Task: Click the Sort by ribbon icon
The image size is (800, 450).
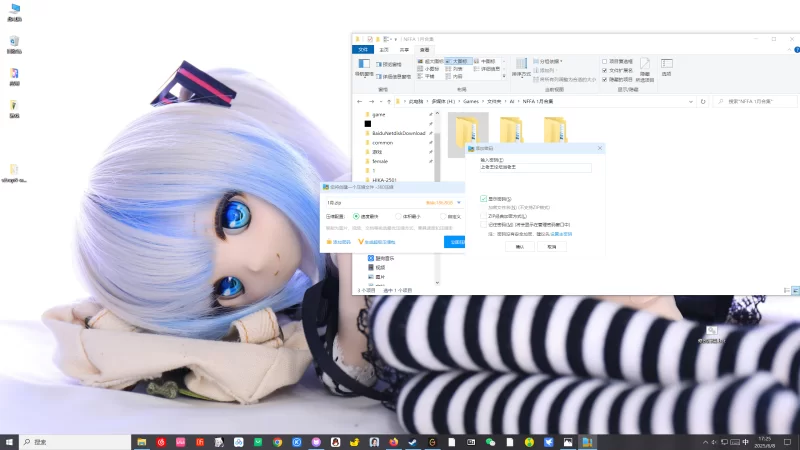Action: (x=522, y=66)
